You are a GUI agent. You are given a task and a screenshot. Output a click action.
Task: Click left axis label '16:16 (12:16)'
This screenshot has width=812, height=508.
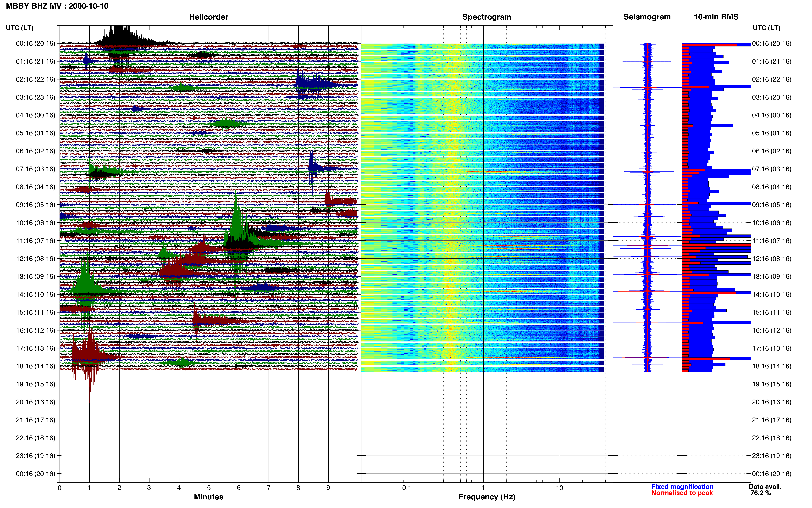[x=36, y=330]
